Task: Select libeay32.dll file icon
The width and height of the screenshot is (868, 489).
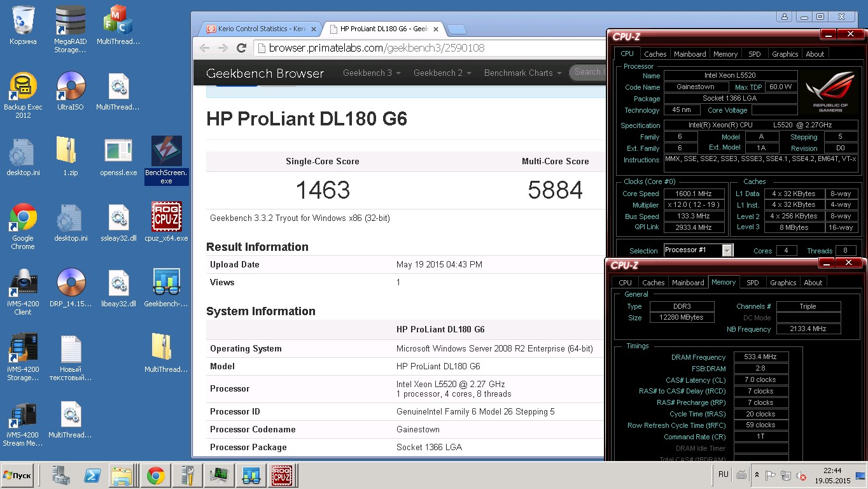Action: click(x=118, y=288)
